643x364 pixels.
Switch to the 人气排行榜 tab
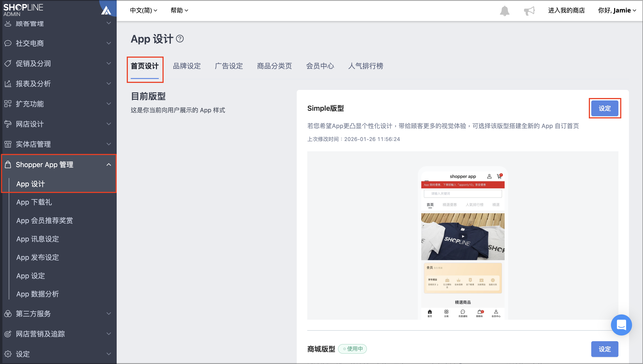coord(366,66)
